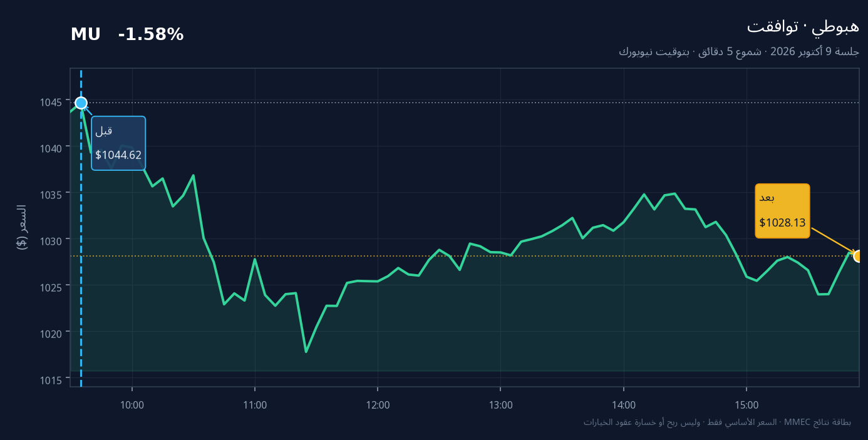This screenshot has height=440, width=868.
Task: Click the "$1044.62" price in the blue box
Action: point(118,155)
